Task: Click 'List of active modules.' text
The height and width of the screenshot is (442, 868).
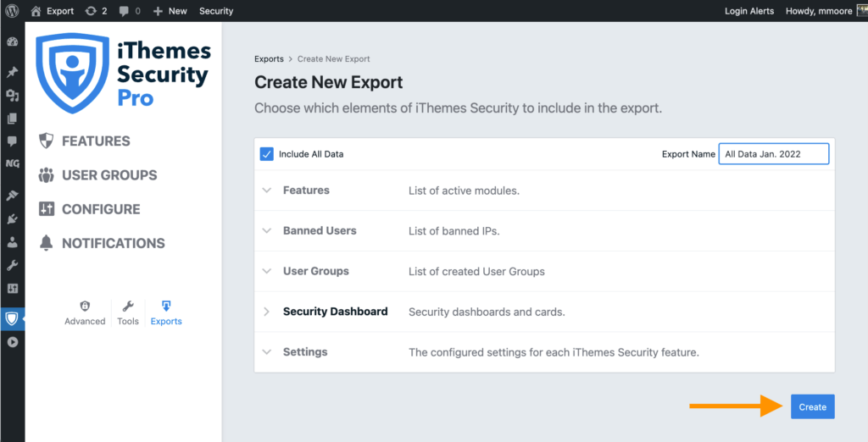Action: click(x=464, y=191)
